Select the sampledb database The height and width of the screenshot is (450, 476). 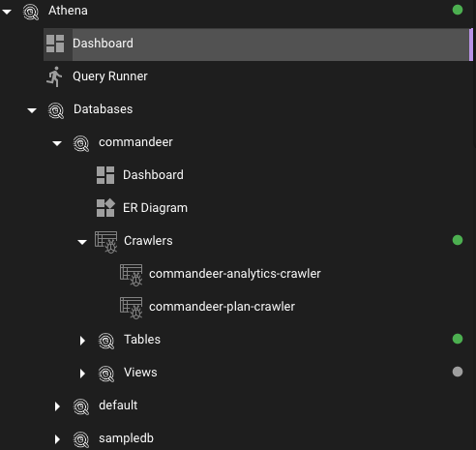click(x=126, y=438)
